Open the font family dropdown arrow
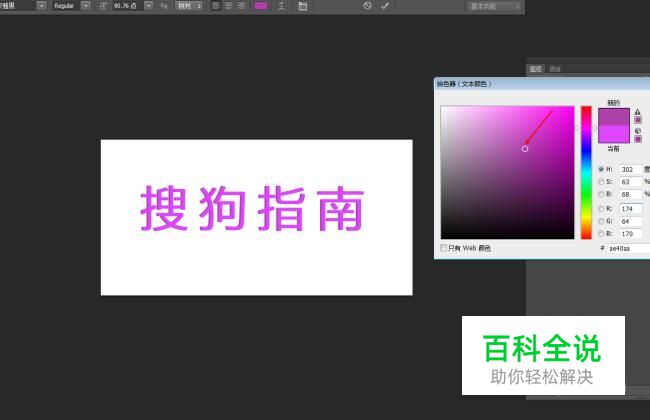The width and height of the screenshot is (650, 420). pyautogui.click(x=41, y=6)
